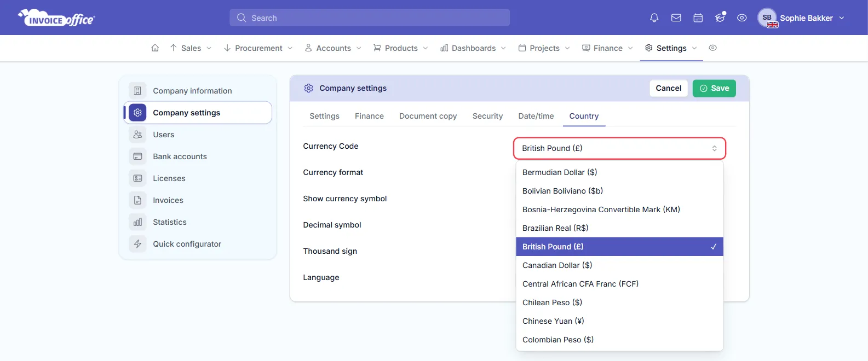
Task: Select Brazilian Real (R$) option
Action: [x=619, y=228]
